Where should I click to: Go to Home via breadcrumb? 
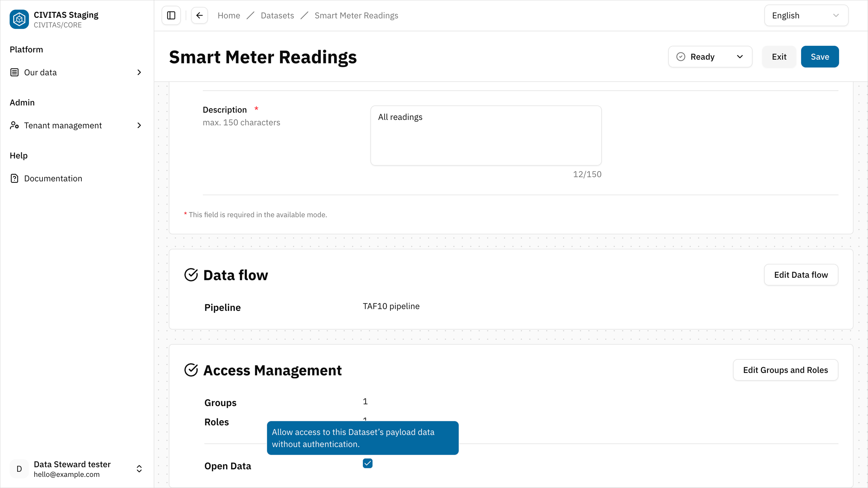[x=229, y=15]
